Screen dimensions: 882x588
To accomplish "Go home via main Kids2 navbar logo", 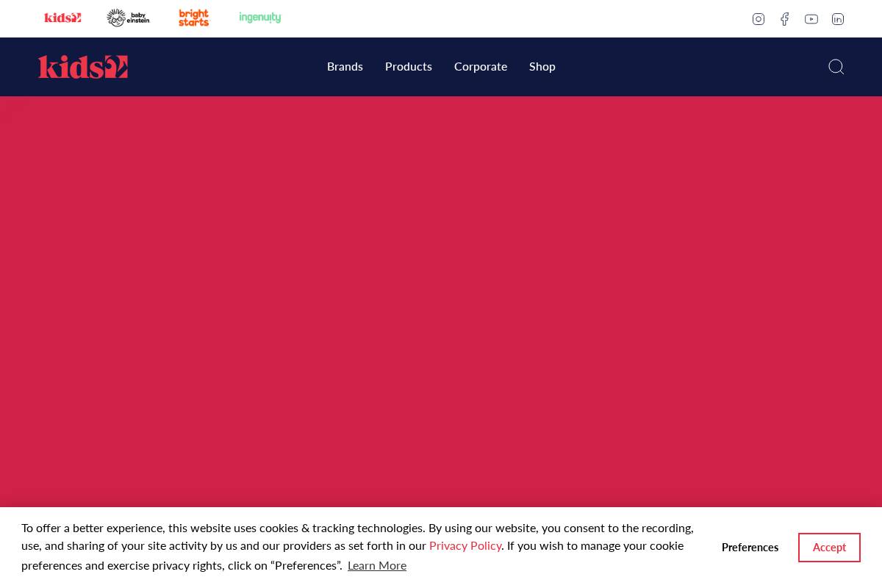I will point(83,67).
